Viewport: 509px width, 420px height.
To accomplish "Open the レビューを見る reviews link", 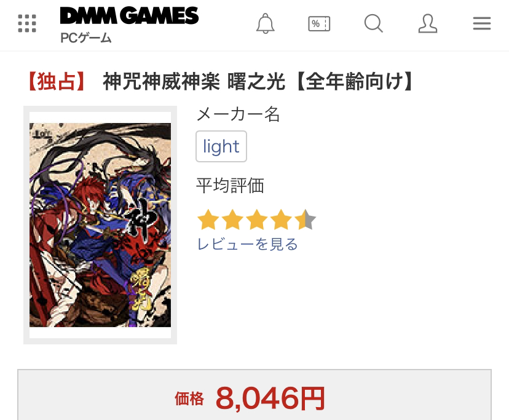I will click(x=247, y=244).
